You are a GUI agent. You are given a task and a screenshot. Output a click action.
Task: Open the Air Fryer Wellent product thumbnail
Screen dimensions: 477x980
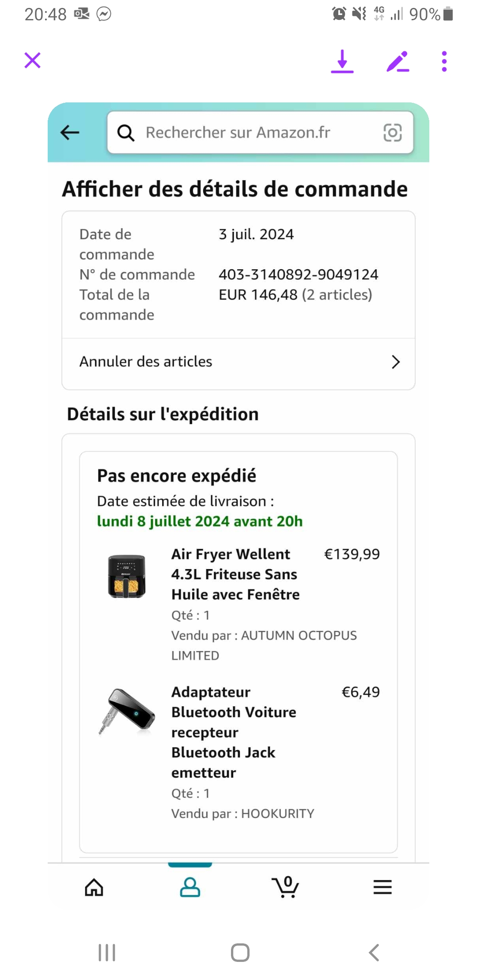coord(127,576)
